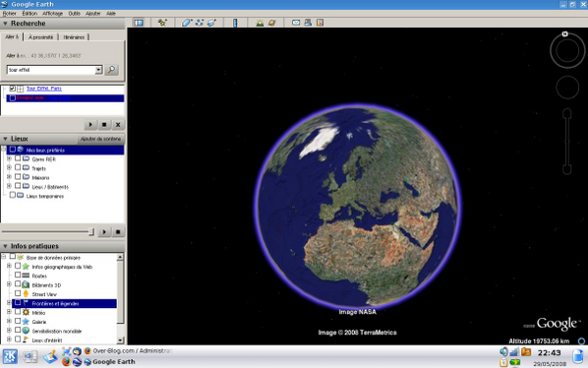Image resolution: width=588 pixels, height=368 pixels.
Task: Click the Add Image Overlay icon
Action: pos(211,23)
